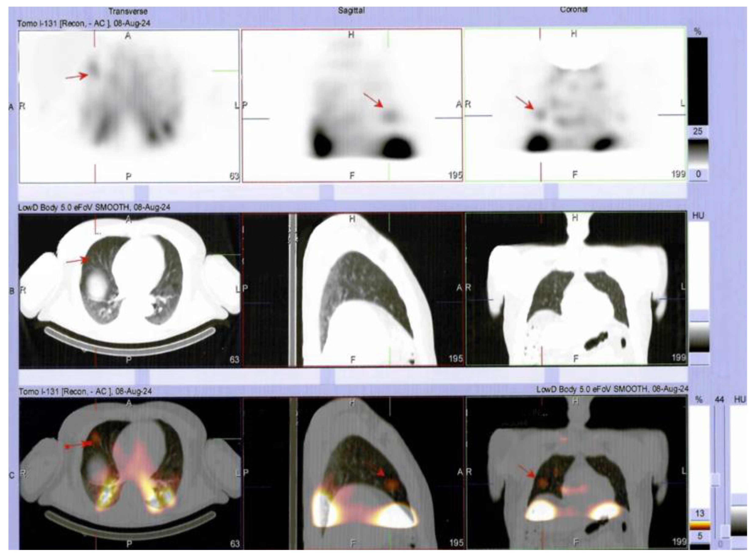
Task: Click upper threshold value 25 on % scale
Action: [698, 131]
